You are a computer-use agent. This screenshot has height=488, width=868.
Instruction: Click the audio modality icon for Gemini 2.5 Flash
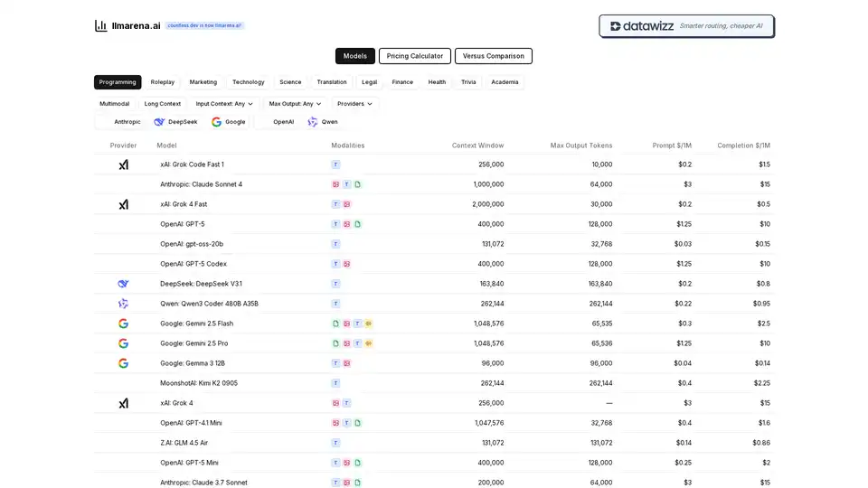tap(368, 324)
